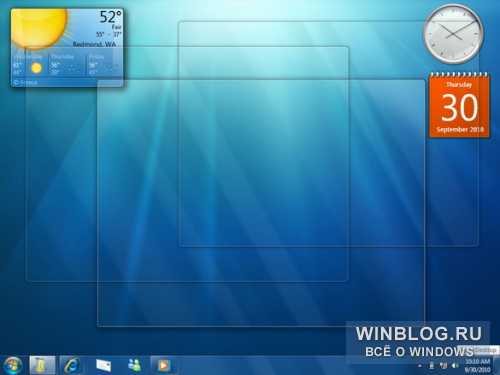
Task: Open the Windows Start menu orb
Action: [13, 365]
